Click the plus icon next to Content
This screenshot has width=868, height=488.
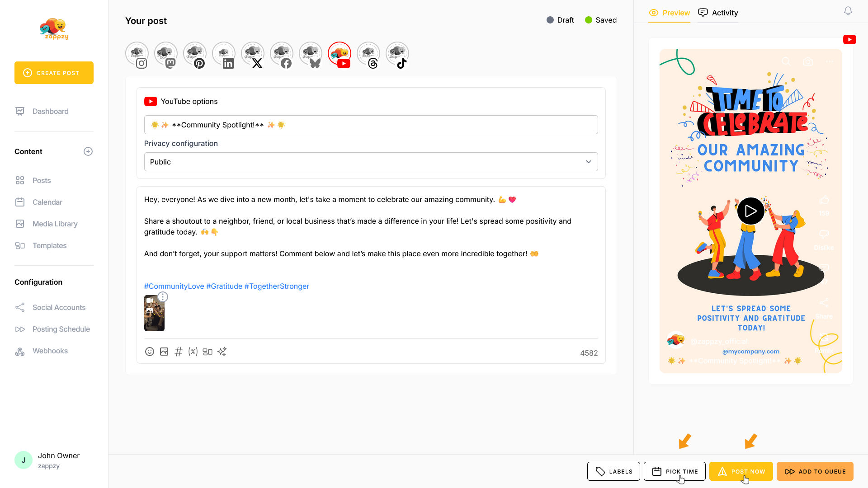88,151
